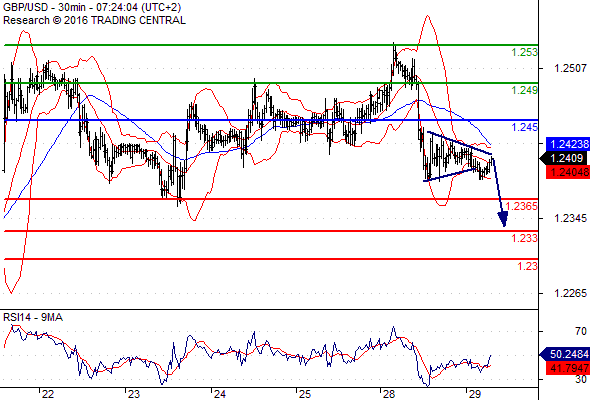This screenshot has width=590, height=400.
Task: Click the RSI14 - 9MA indicator title
Action: click(33, 318)
